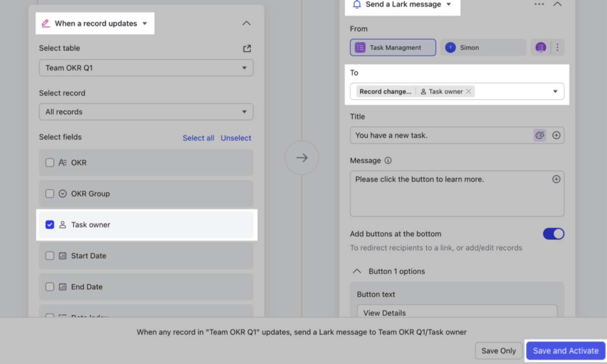Click the Select all link

(198, 138)
